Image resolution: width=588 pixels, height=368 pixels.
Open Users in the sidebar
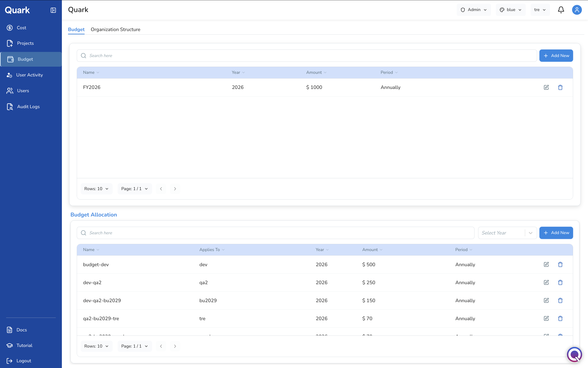31,91
